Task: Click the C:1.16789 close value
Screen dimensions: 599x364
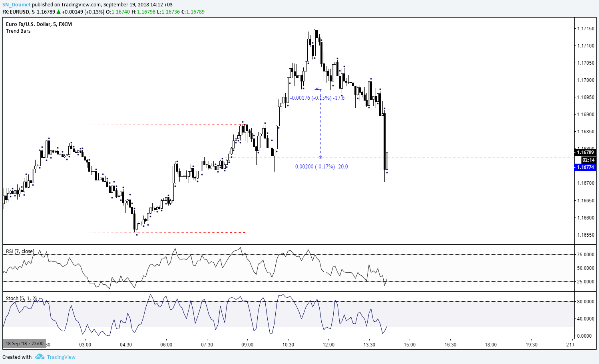Action: click(193, 12)
